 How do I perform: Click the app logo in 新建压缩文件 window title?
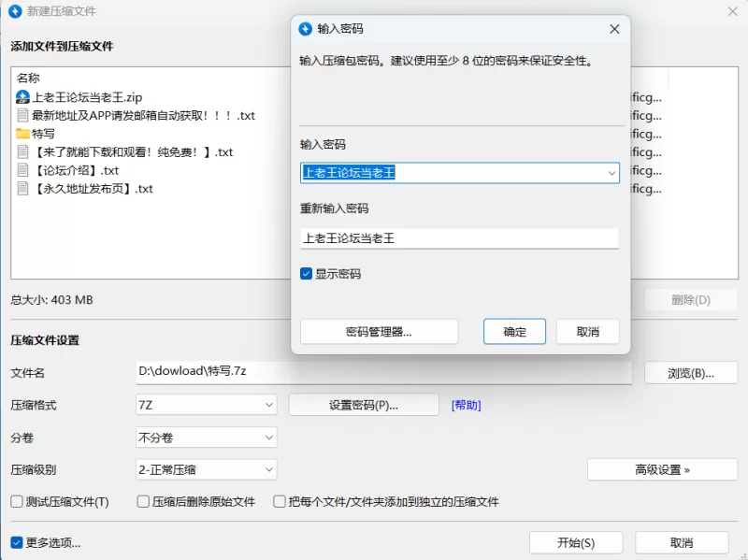[x=15, y=11]
